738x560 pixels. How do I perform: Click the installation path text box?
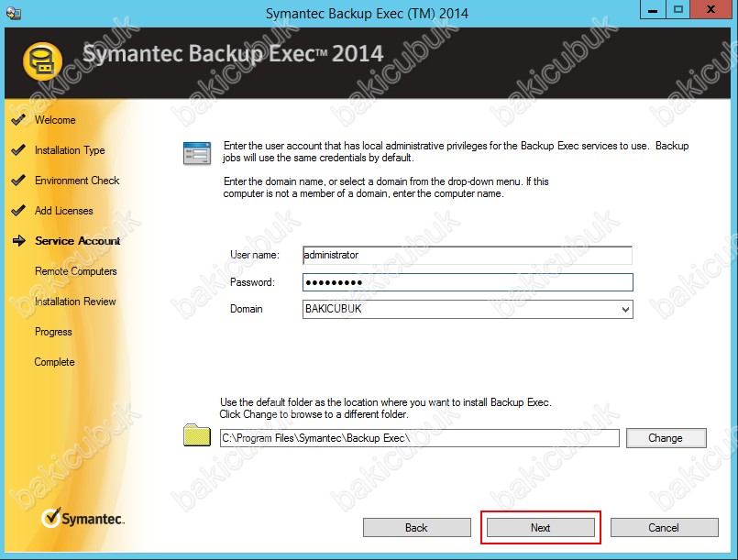[x=419, y=438]
